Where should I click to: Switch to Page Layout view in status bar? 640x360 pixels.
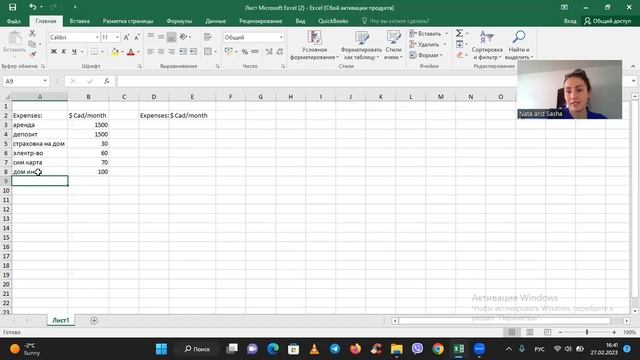pos(529,332)
